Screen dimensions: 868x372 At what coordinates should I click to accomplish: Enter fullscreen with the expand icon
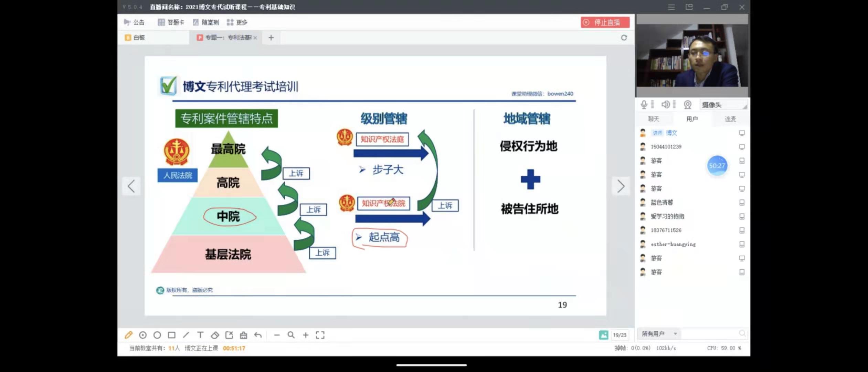coord(320,335)
